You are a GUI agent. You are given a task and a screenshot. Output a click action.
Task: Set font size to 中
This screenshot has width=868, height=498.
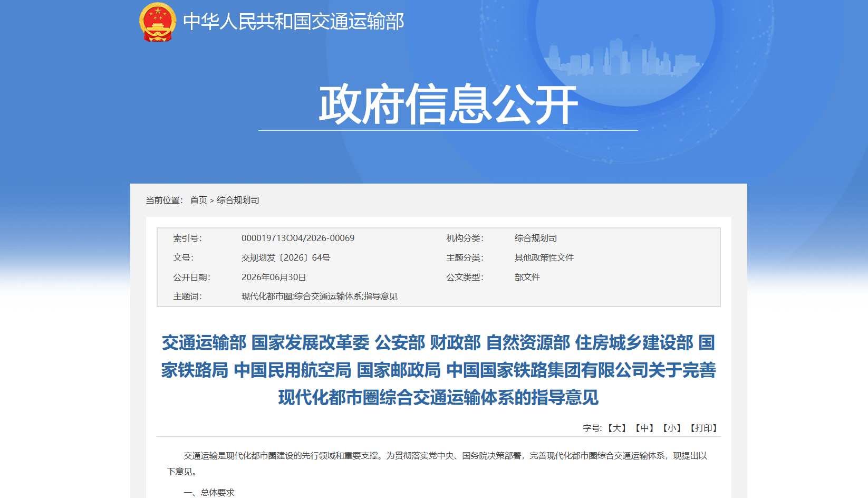(x=644, y=428)
